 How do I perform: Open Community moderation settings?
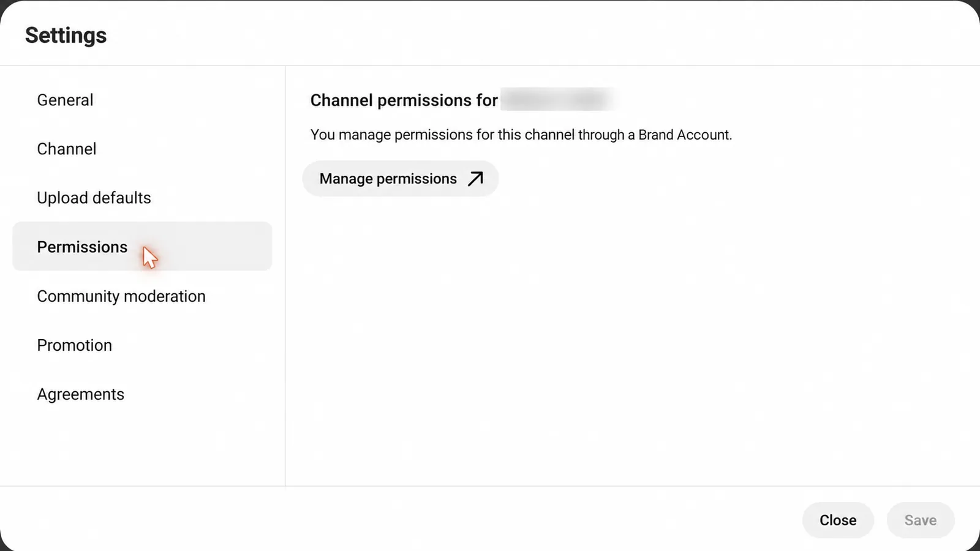[142, 296]
